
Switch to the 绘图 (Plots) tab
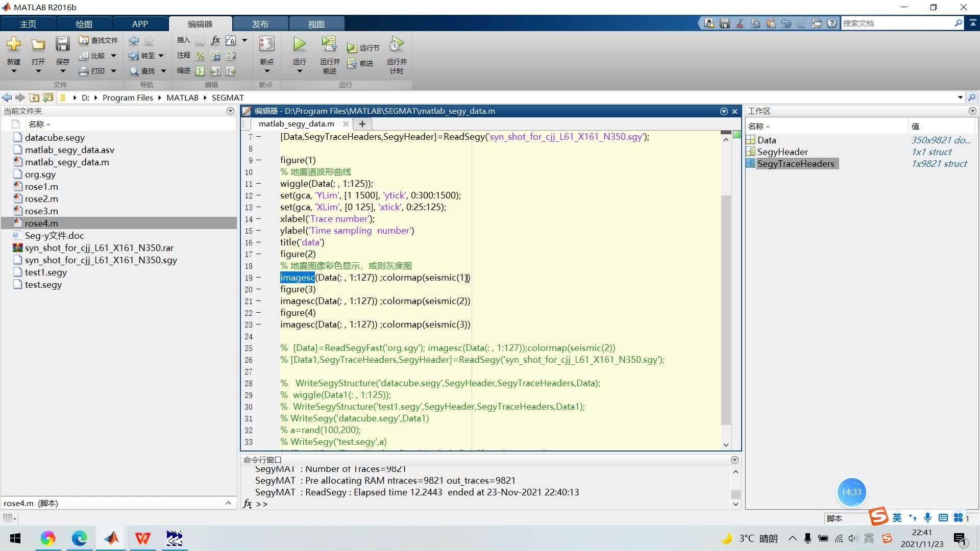point(84,24)
